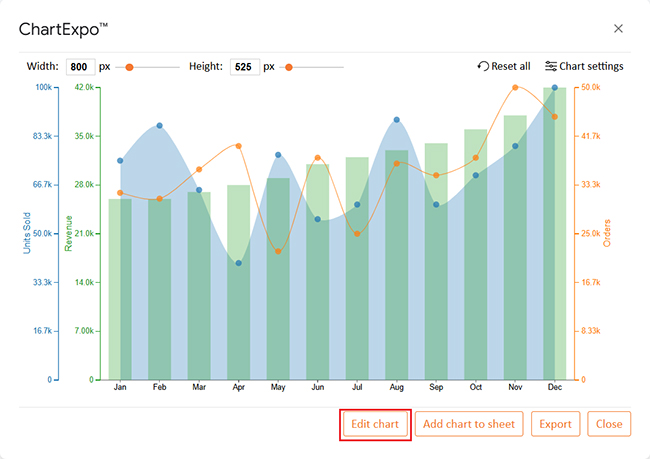Open Chart settings sliders icon
Image resolution: width=650 pixels, height=459 pixels.
click(x=551, y=67)
